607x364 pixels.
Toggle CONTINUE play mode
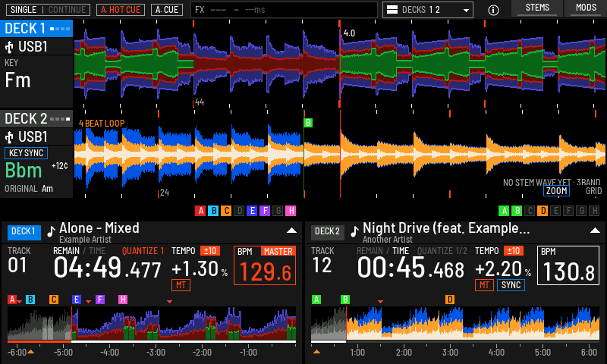coord(68,10)
